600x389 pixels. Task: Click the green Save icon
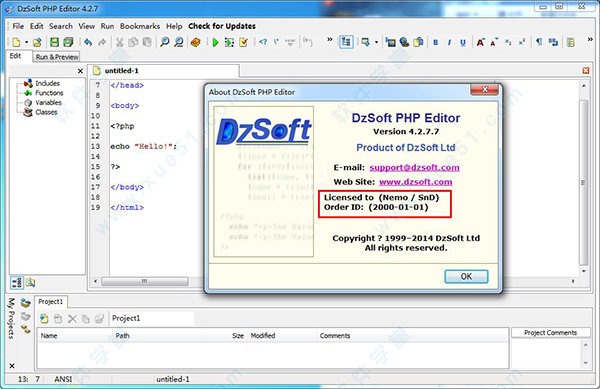point(54,42)
